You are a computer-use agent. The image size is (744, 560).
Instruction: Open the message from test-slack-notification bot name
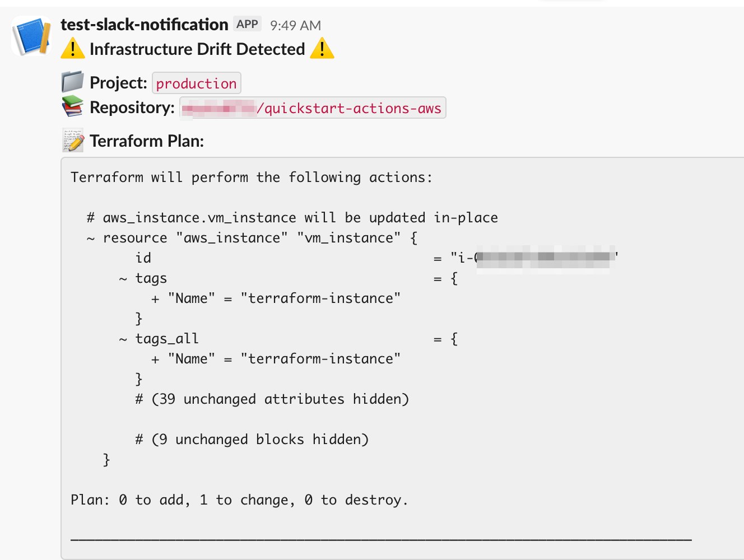click(x=144, y=24)
